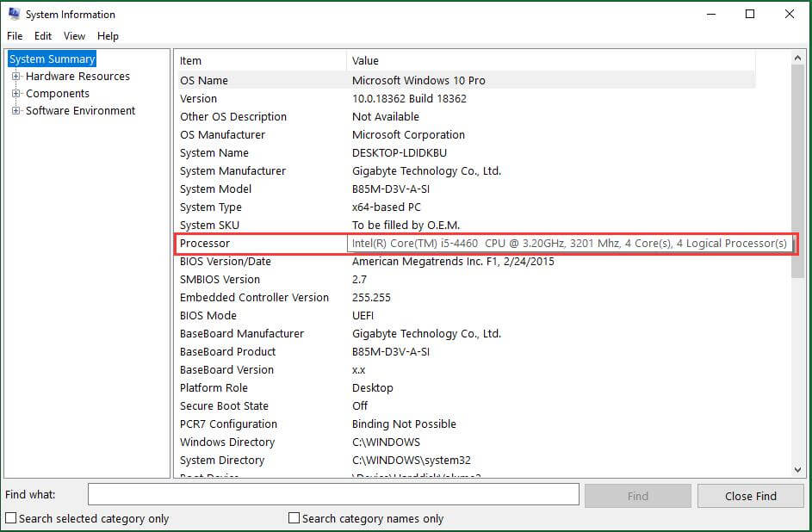The height and width of the screenshot is (532, 812).
Task: Select the System SKU row
Action: tap(466, 226)
